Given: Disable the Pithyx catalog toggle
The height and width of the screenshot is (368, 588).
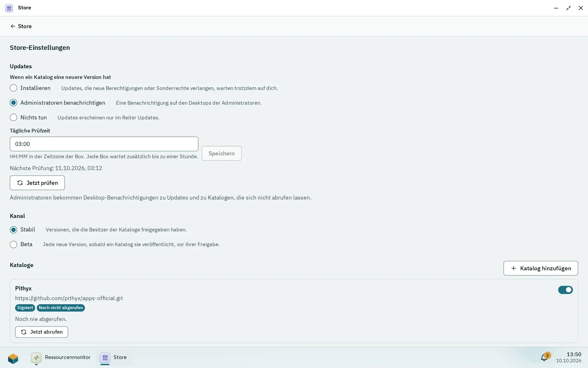Looking at the screenshot, I should point(565,290).
